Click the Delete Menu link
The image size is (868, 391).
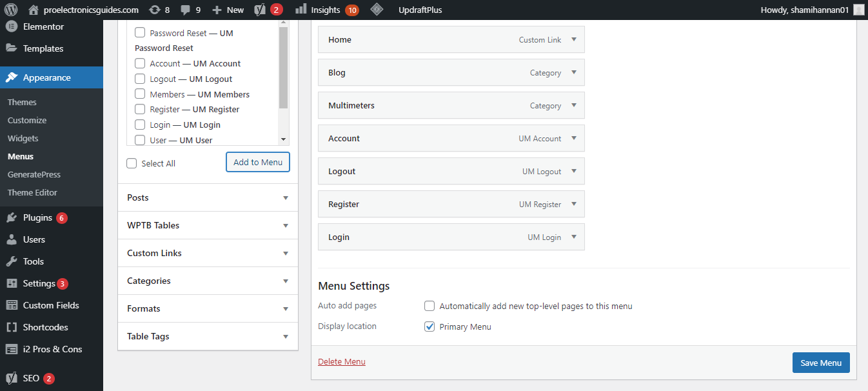(x=342, y=362)
